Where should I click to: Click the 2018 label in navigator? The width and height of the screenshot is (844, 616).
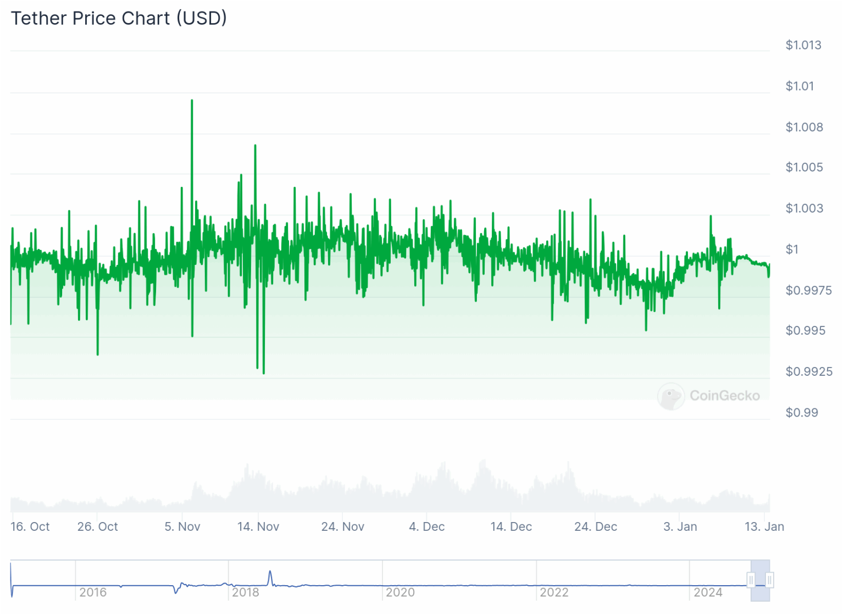pos(246,592)
